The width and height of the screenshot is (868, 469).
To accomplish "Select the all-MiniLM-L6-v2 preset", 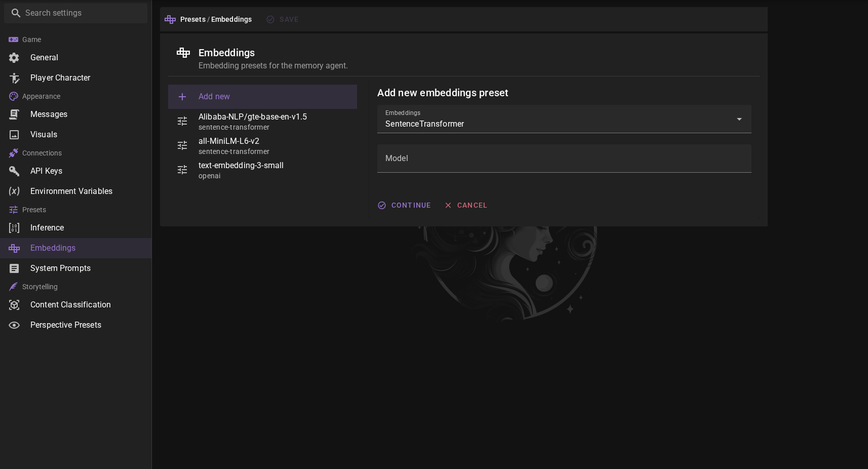I will tap(262, 145).
